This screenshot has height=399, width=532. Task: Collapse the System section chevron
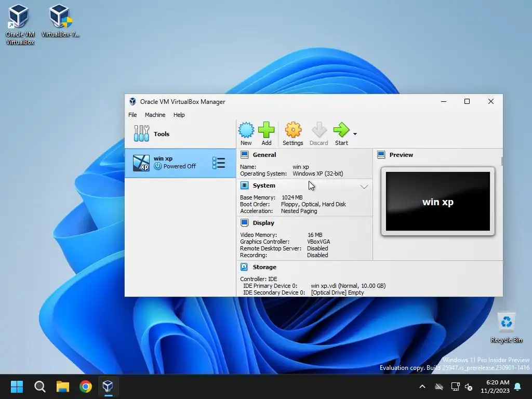point(364,187)
